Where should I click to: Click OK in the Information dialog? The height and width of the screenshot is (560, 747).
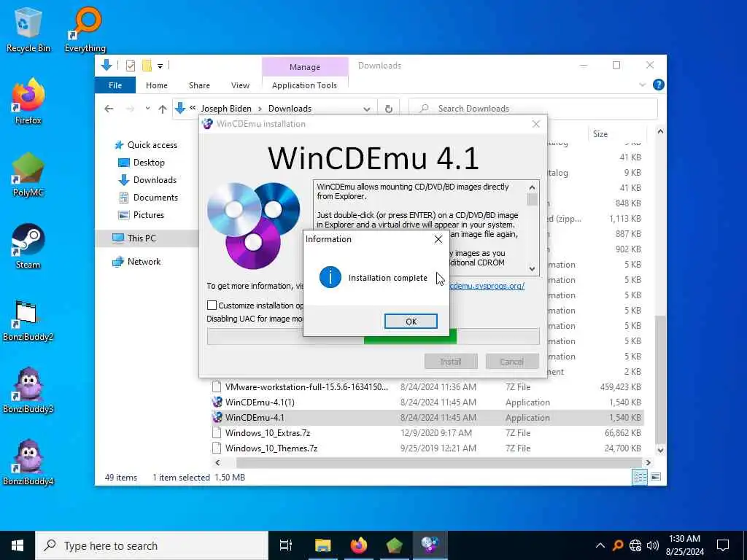click(x=411, y=322)
